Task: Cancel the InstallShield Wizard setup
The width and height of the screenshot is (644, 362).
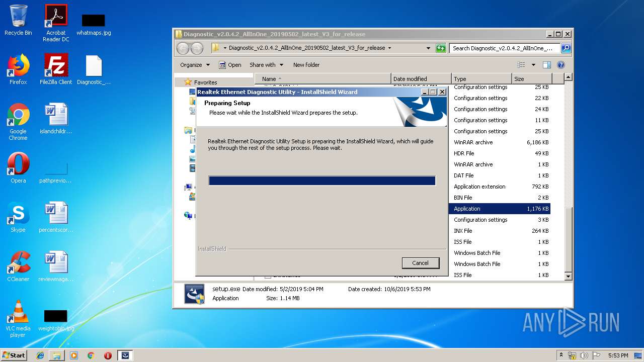Action: [x=421, y=263]
